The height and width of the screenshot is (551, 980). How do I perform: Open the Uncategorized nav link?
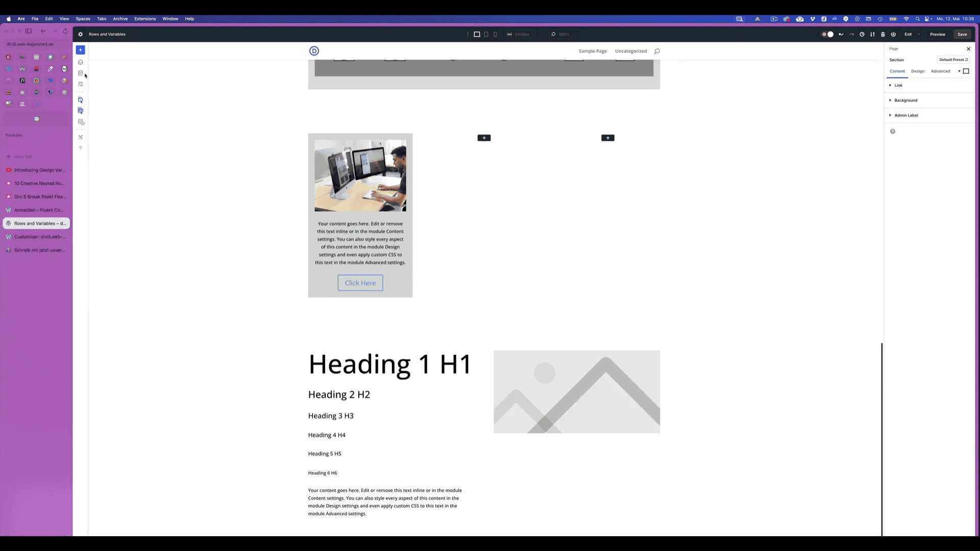[631, 51]
